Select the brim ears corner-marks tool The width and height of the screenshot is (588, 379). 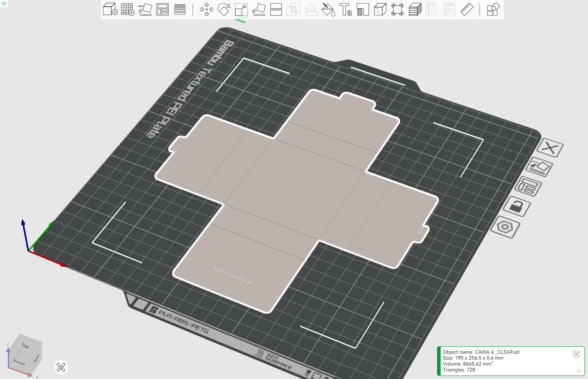pos(398,9)
